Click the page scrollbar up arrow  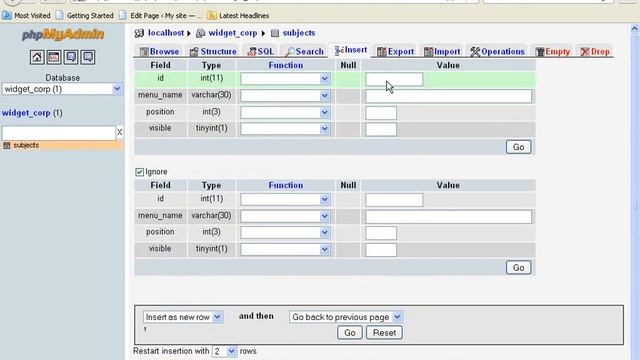point(634,29)
